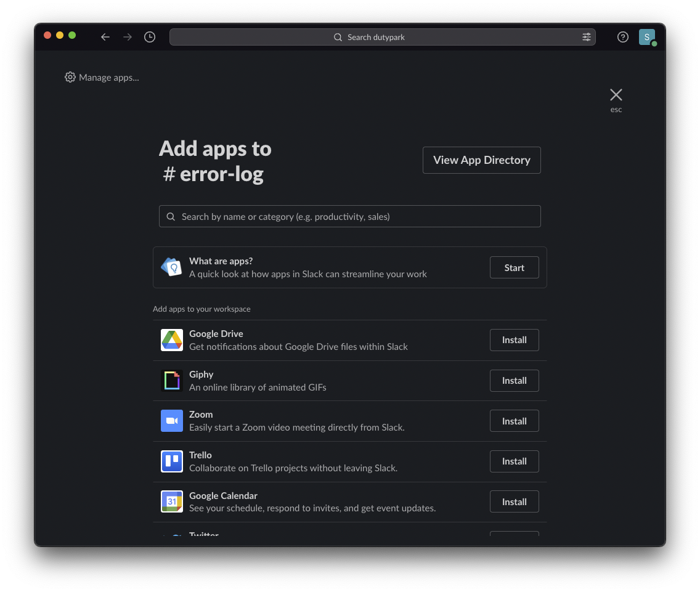Click the yellow minimize window button
The height and width of the screenshot is (592, 700).
60,35
